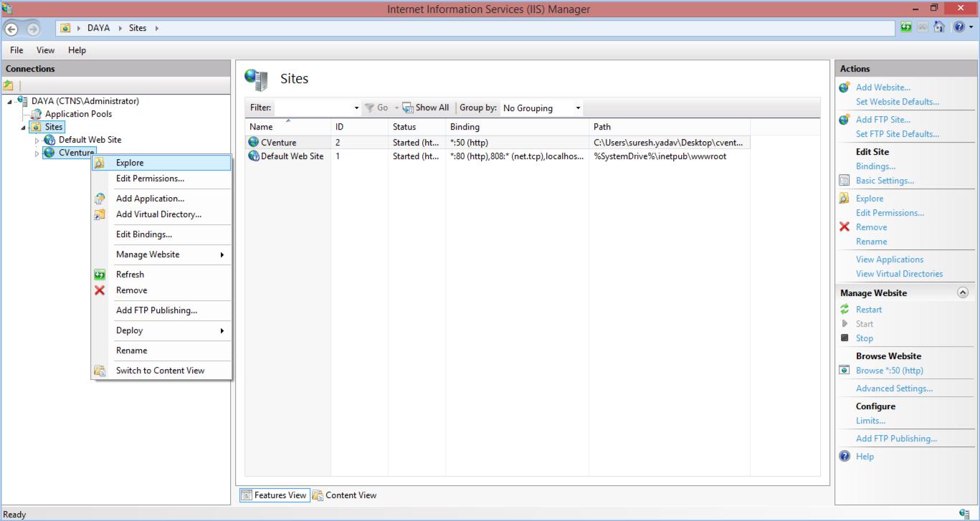Click the DAYA breadcrumb in address bar
The height and width of the screenshot is (521, 980).
(98, 28)
